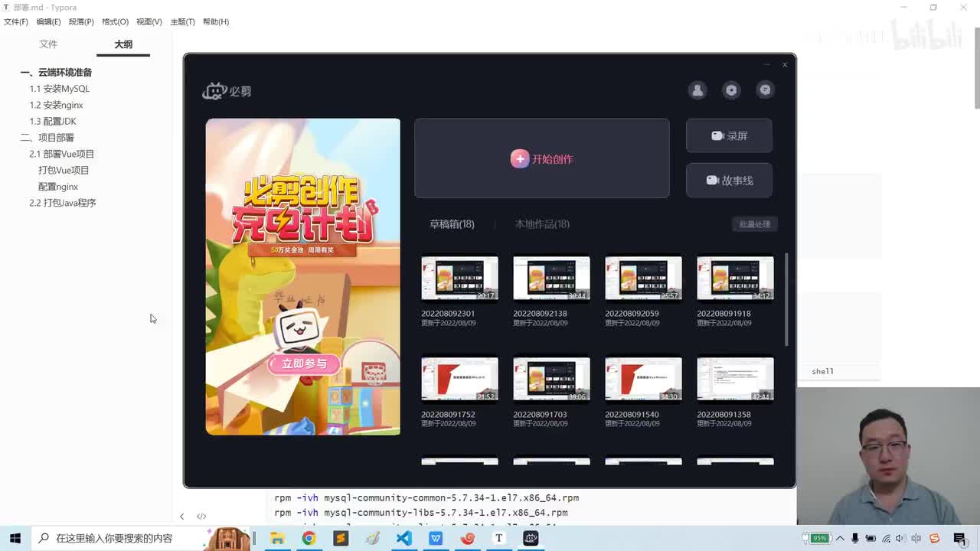
Task: Open draft thumbnail 202208091918
Action: [735, 279]
